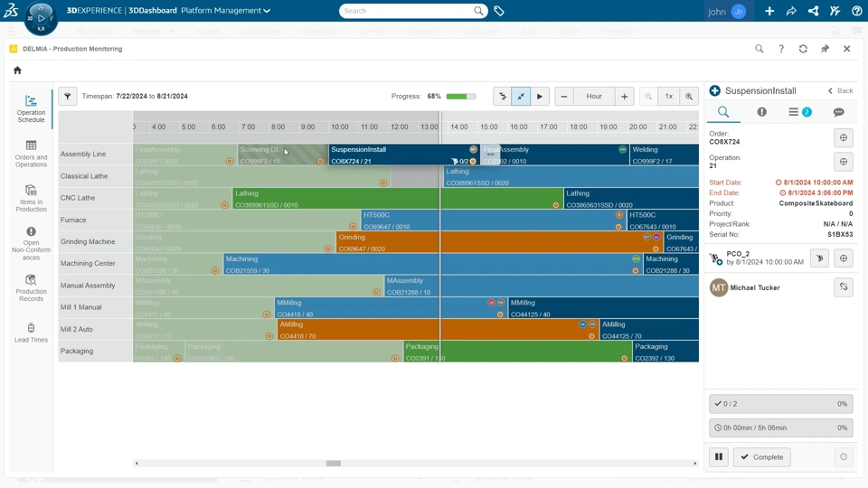Open the details magnifier tab
Screen dimensions: 868x488
point(723,112)
